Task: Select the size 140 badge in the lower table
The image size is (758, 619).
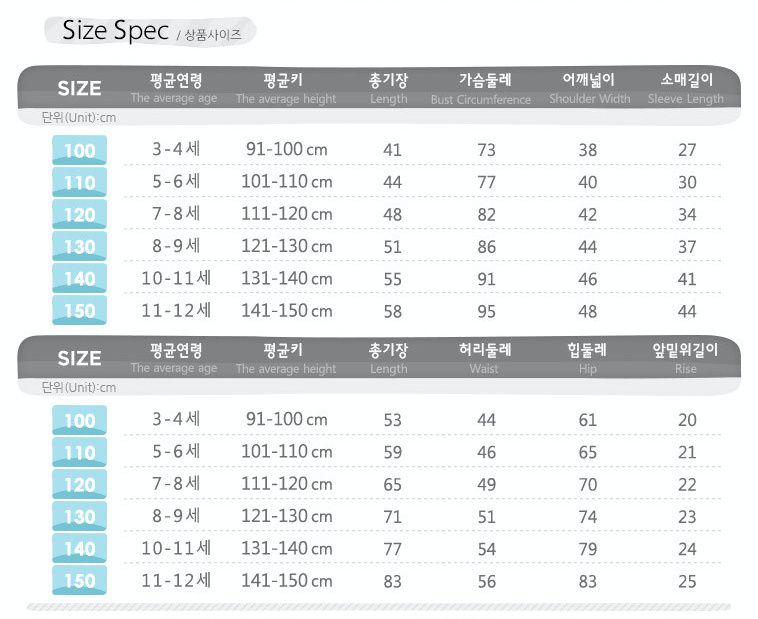Action: point(79,549)
